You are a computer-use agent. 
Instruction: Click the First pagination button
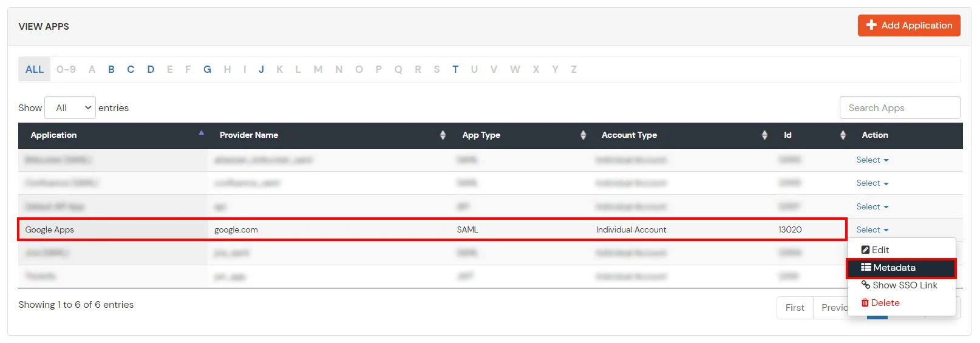click(x=795, y=308)
